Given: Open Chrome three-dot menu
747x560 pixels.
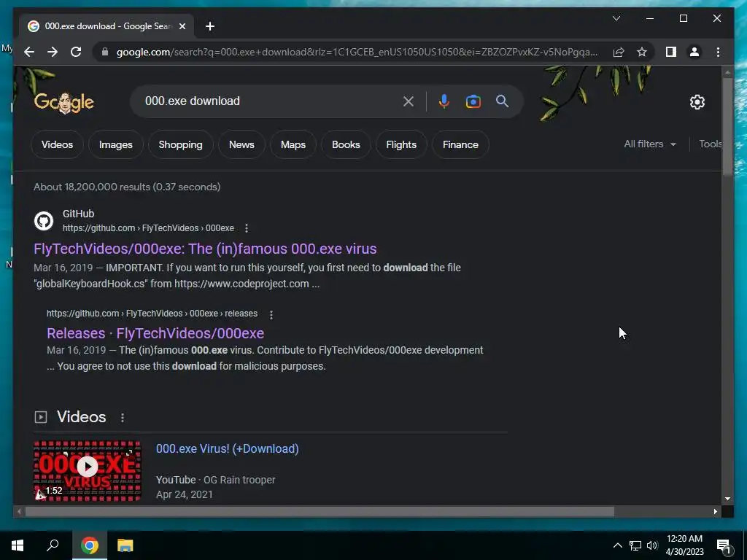Looking at the screenshot, I should tap(718, 52).
